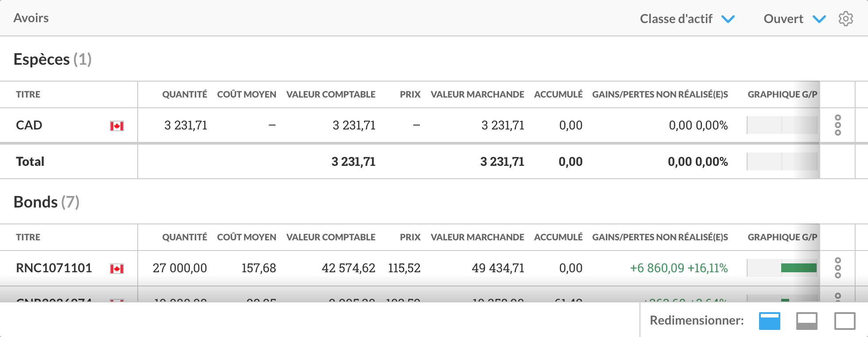Click the Total row in Espèces
The image size is (868, 337).
pos(30,161)
